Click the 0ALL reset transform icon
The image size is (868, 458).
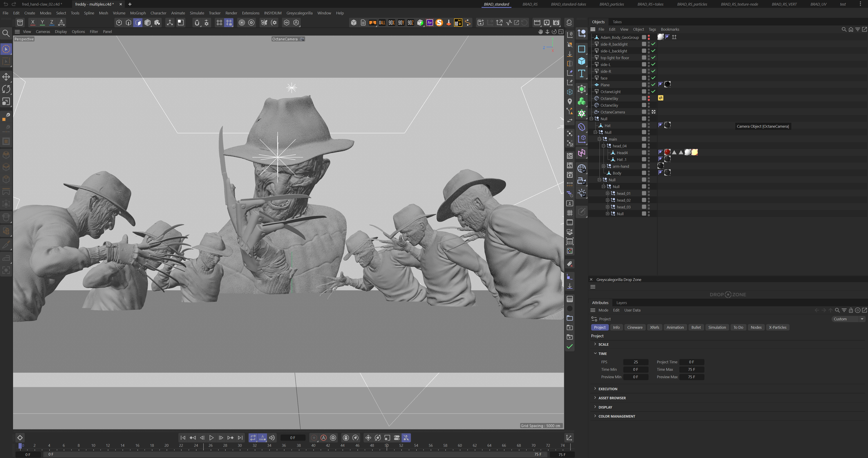coord(382,23)
